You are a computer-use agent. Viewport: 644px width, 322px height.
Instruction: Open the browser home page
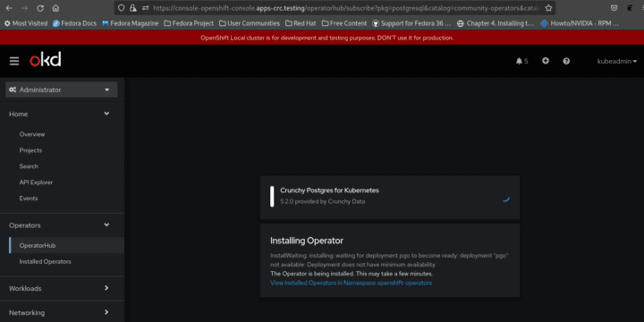(55, 8)
